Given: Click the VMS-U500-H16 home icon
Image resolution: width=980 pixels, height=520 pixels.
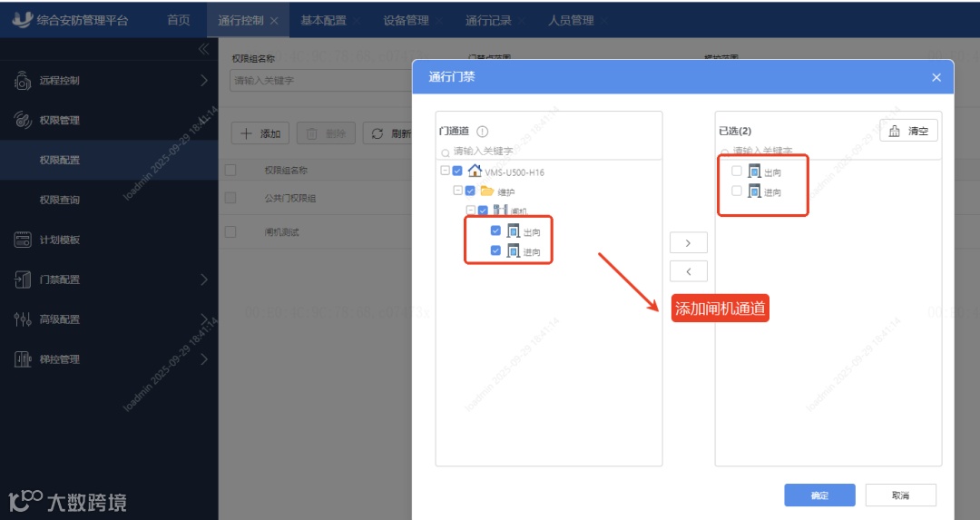Looking at the screenshot, I should point(475,171).
